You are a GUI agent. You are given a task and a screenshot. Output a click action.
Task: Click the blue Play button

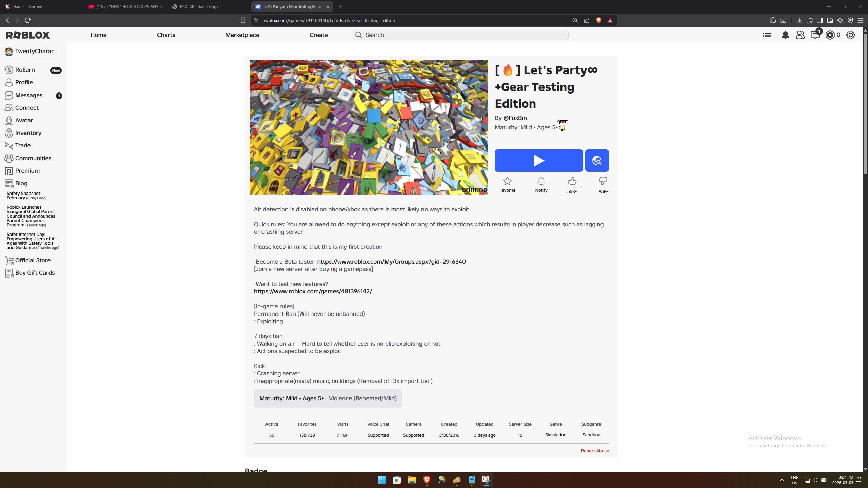(x=538, y=160)
